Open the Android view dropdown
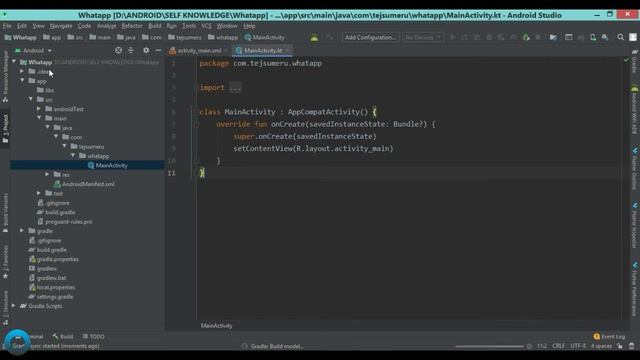Viewport: 640px width, 360px height. (x=33, y=51)
